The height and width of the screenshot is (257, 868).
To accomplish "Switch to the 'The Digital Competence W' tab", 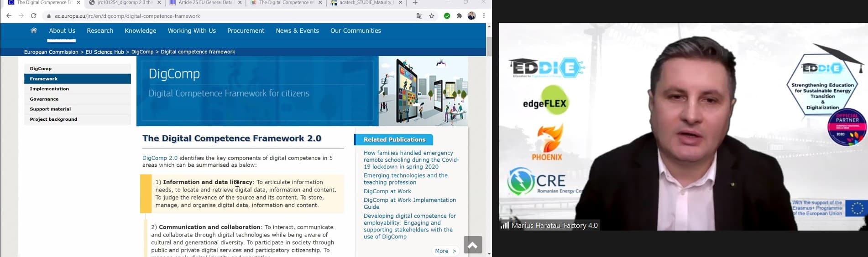I will point(286,3).
